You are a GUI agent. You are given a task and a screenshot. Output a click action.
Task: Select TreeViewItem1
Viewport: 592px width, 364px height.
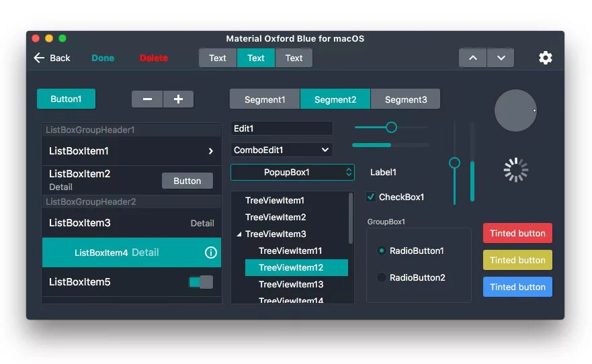(274, 200)
